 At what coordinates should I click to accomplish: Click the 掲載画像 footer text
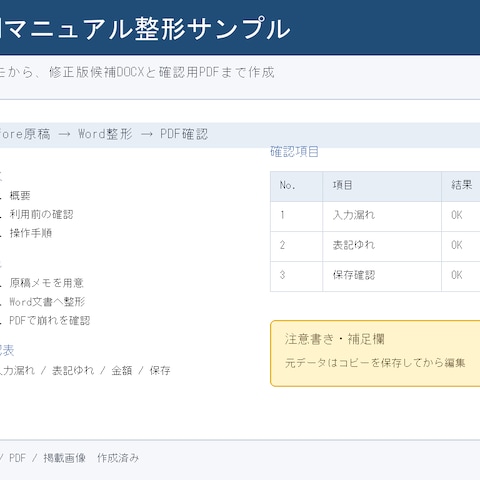(65, 458)
